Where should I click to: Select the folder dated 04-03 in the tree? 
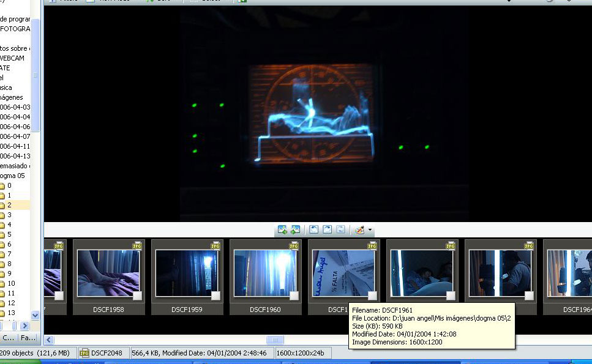click(15, 107)
